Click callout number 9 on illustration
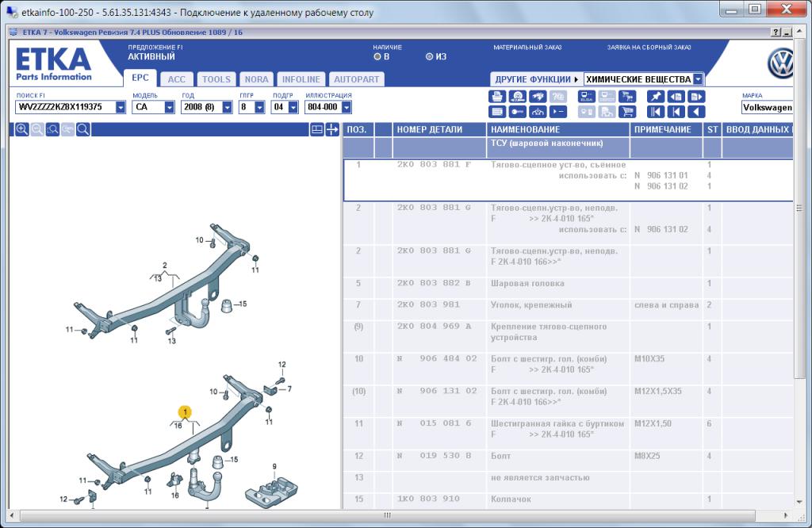812x528 pixels. click(274, 466)
